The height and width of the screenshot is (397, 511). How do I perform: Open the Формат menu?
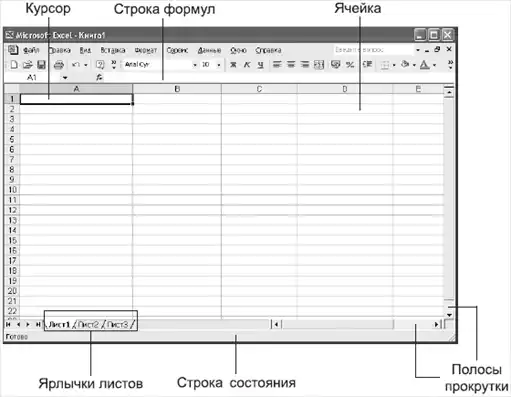click(146, 50)
